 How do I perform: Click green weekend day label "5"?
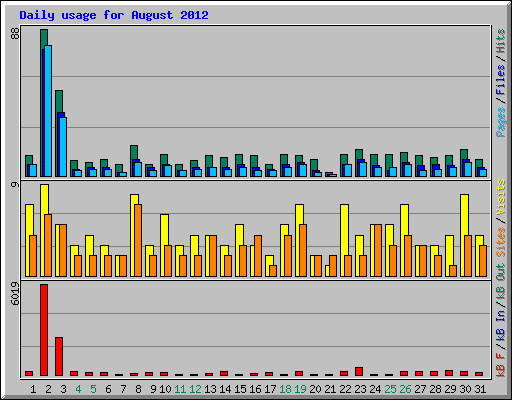pos(93,389)
